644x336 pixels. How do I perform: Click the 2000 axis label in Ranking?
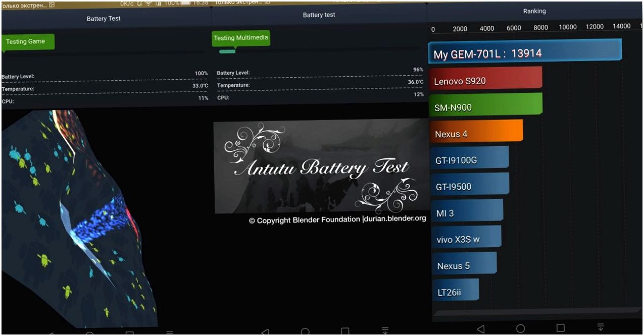(460, 29)
